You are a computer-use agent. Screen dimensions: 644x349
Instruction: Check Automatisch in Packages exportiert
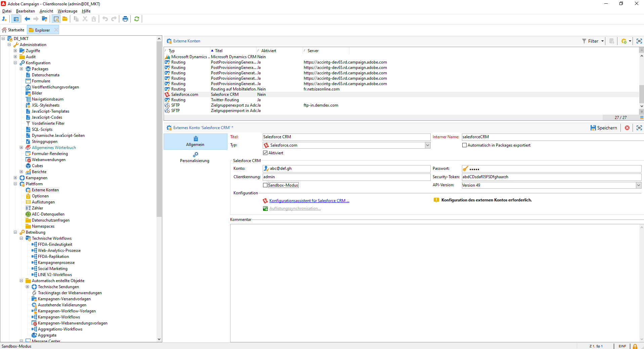(464, 145)
